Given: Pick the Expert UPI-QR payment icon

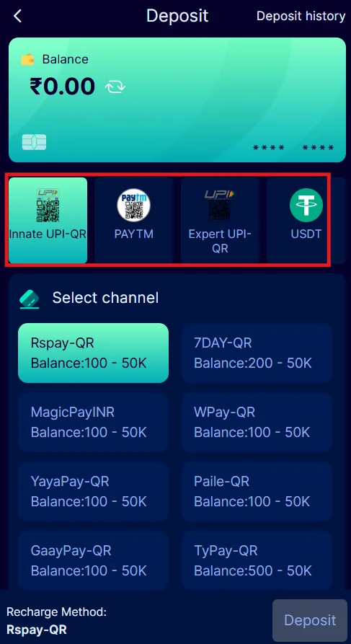Looking at the screenshot, I should [x=220, y=205].
